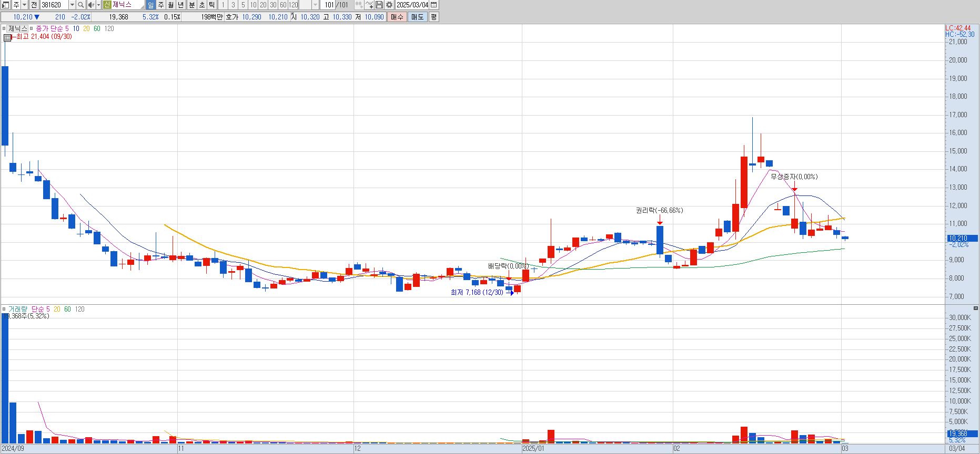
Task: Open the speaker options dropdown arrow
Action: click(x=98, y=5)
